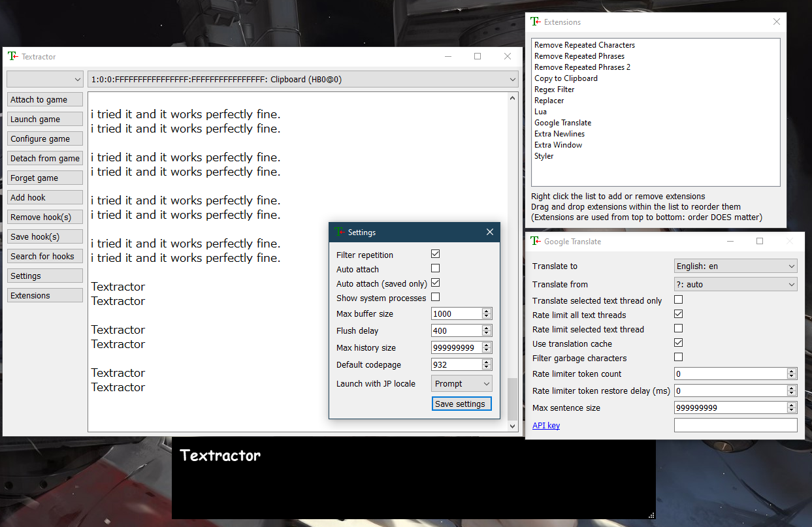The image size is (812, 527).
Task: Click Extensions button in Textractor sidebar
Action: (44, 295)
